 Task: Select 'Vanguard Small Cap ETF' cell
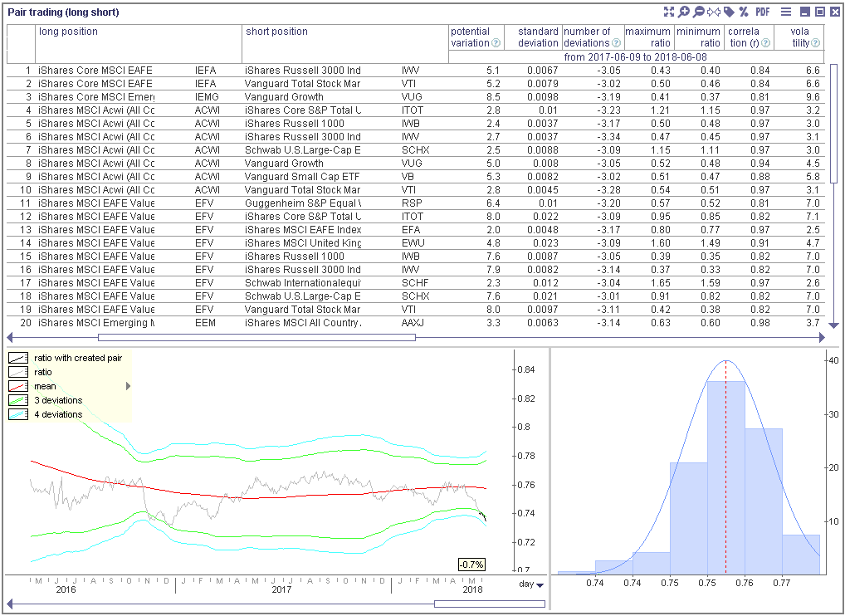click(x=302, y=177)
